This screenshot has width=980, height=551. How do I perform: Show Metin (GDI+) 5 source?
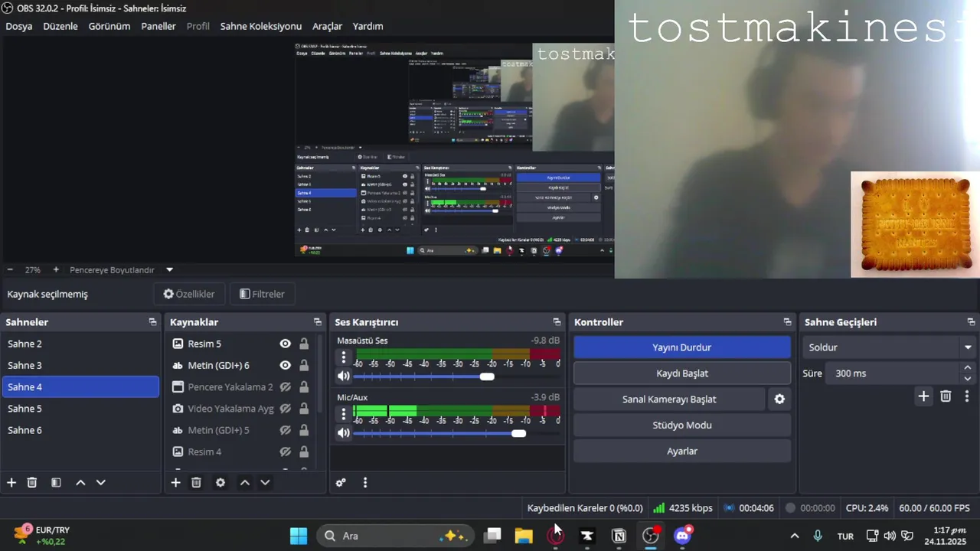click(x=286, y=430)
